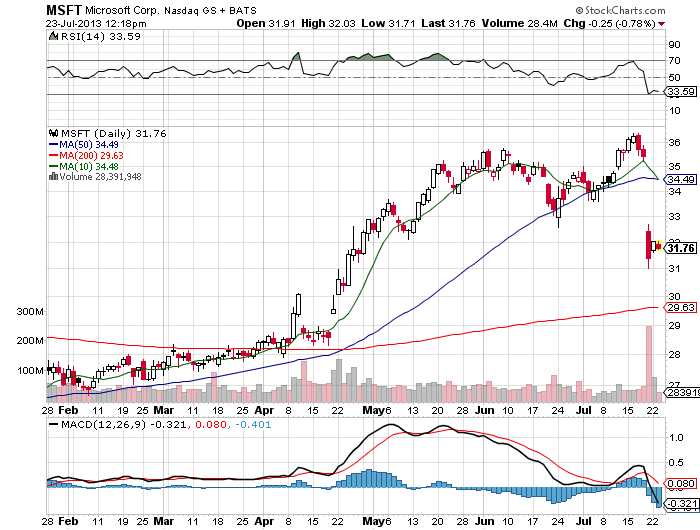Click the Low 31.71 quote value
The height and width of the screenshot is (530, 700).
tap(388, 23)
